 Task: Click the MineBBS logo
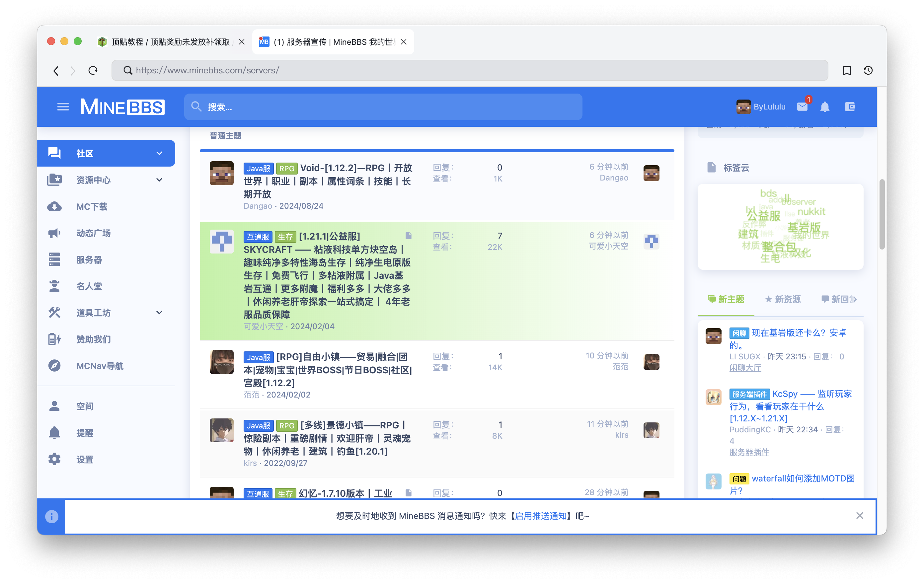pos(122,107)
